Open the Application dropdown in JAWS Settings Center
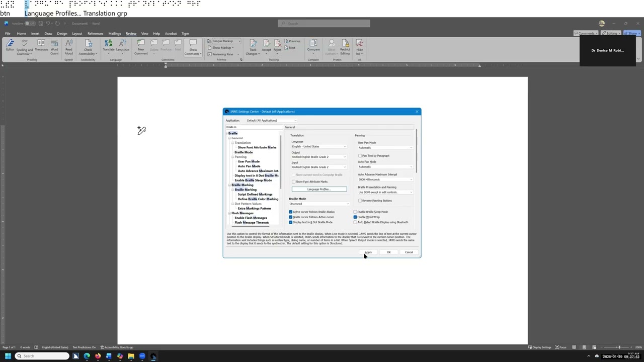The image size is (644, 362). point(271,121)
